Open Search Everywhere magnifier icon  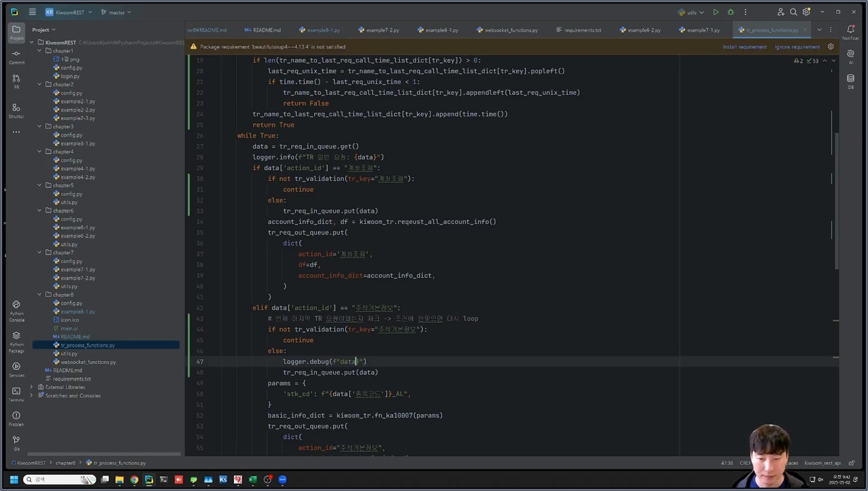793,12
